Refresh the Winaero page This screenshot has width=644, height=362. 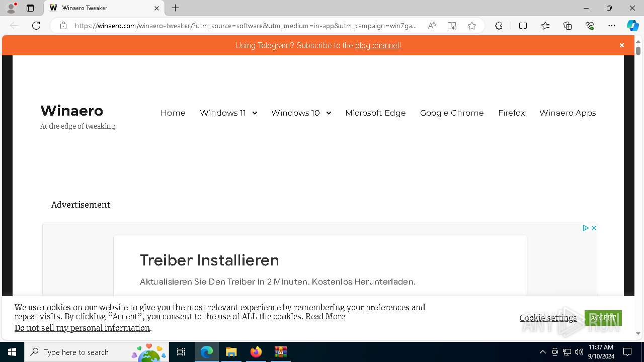36,26
